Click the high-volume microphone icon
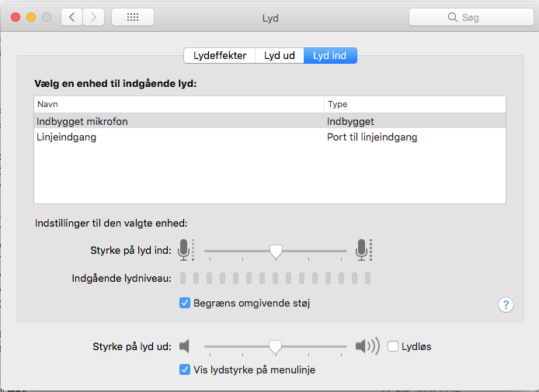The image size is (539, 392). pos(362,250)
